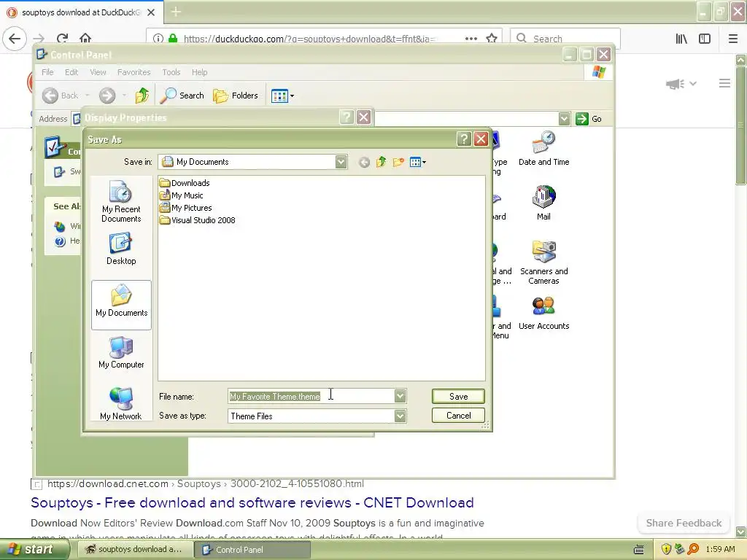
Task: Create new folder in Save As dialog
Action: pyautogui.click(x=398, y=163)
